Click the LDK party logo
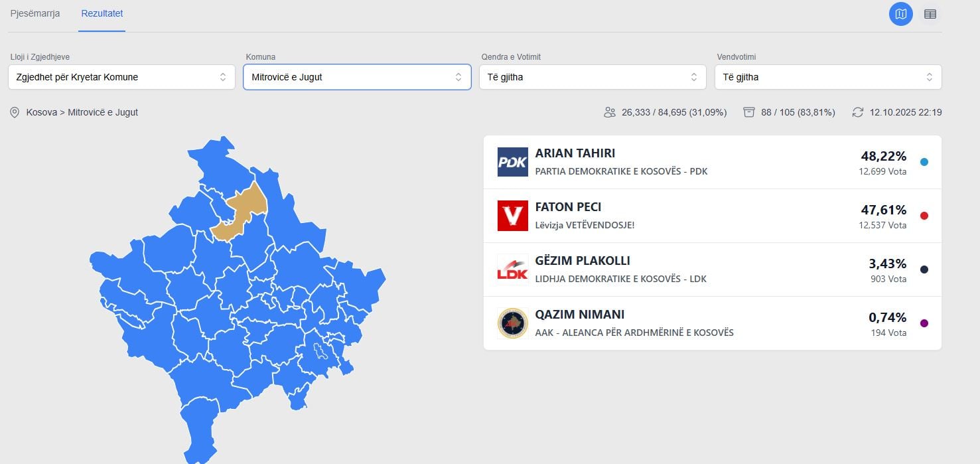 [x=512, y=270]
